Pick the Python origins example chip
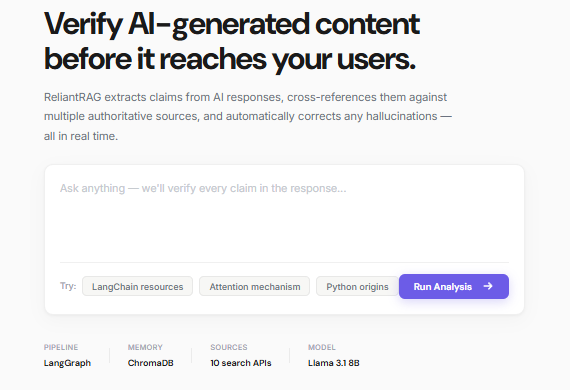The height and width of the screenshot is (390, 570). [x=357, y=286]
